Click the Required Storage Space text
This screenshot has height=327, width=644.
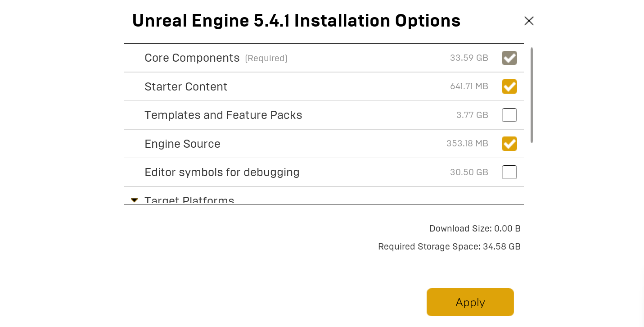[x=449, y=247]
